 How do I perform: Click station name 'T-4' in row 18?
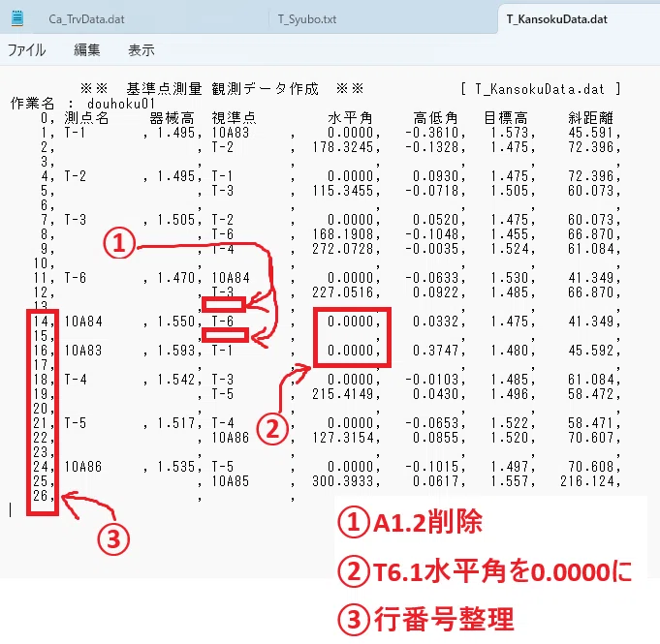pyautogui.click(x=76, y=380)
